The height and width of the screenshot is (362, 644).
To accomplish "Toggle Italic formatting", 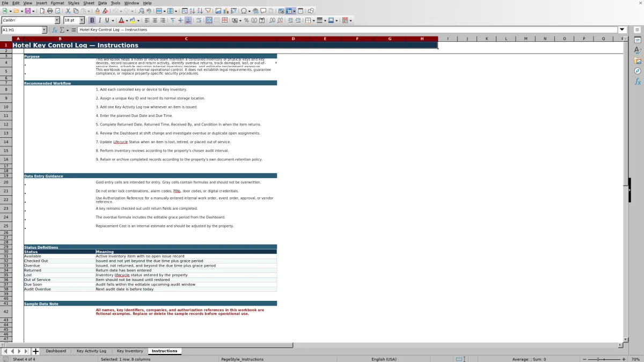I will pos(99,20).
